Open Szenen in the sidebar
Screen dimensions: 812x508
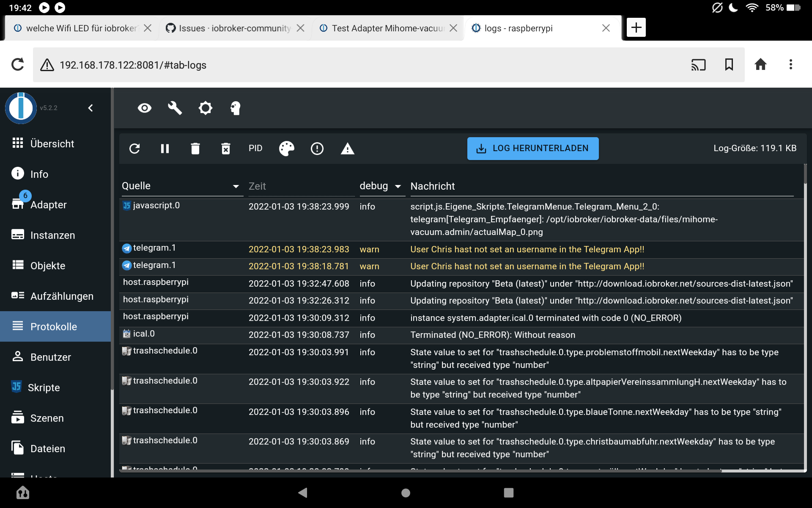pyautogui.click(x=55, y=418)
